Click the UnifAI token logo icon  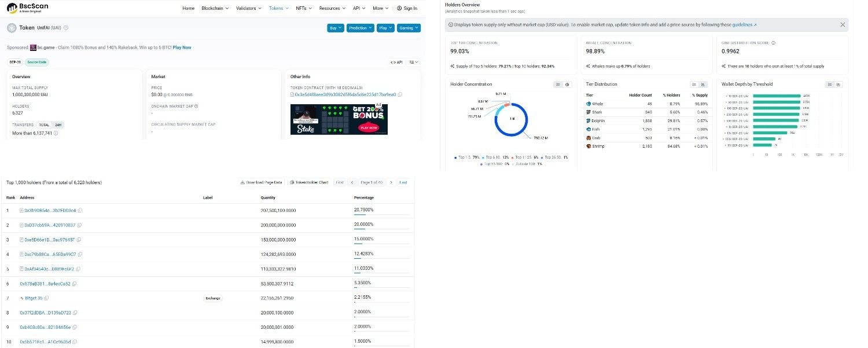(x=12, y=28)
